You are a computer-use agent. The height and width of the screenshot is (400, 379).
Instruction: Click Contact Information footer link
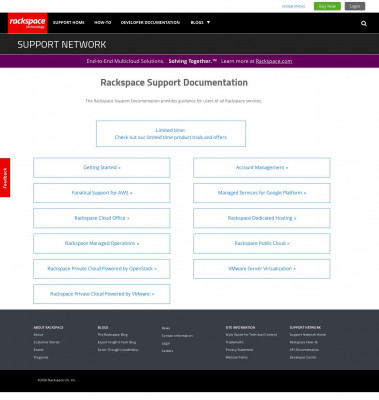click(177, 336)
